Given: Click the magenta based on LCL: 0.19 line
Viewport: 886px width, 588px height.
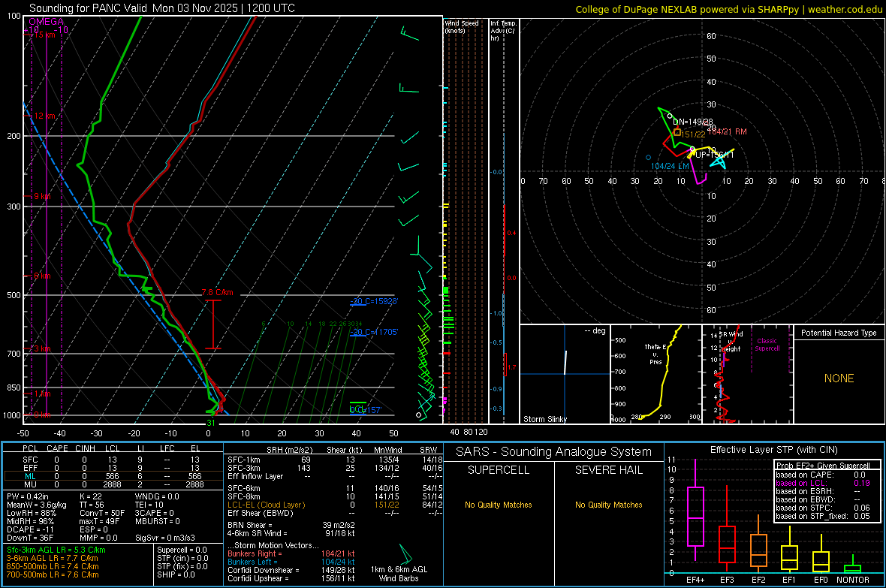Looking at the screenshot, I should pyautogui.click(x=823, y=483).
